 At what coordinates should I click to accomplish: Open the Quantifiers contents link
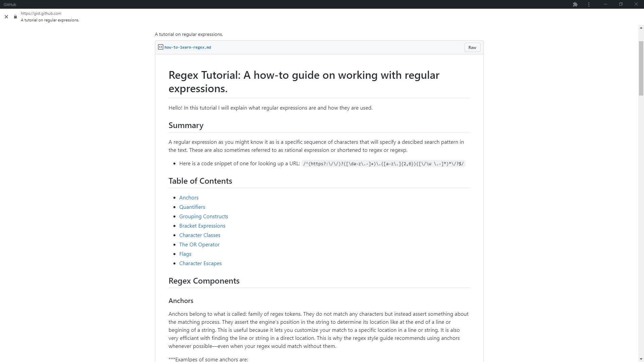click(192, 207)
